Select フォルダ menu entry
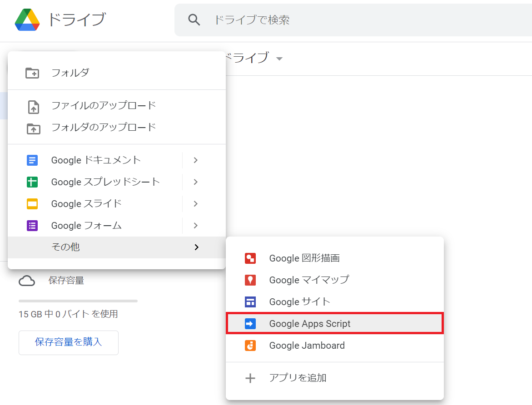 pyautogui.click(x=117, y=73)
